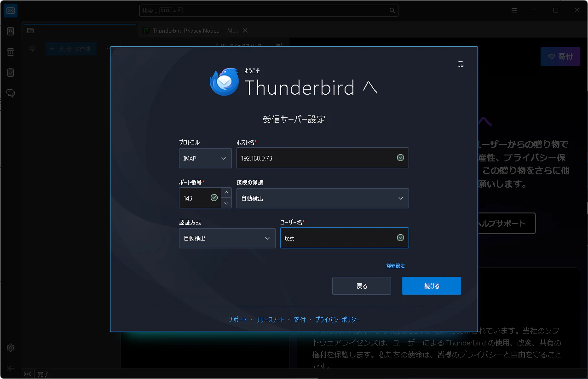Click the メッセージ作成 compose button
588x379 pixels.
point(71,49)
